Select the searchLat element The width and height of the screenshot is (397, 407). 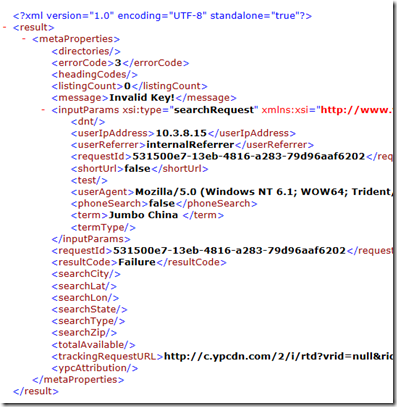[x=84, y=286]
